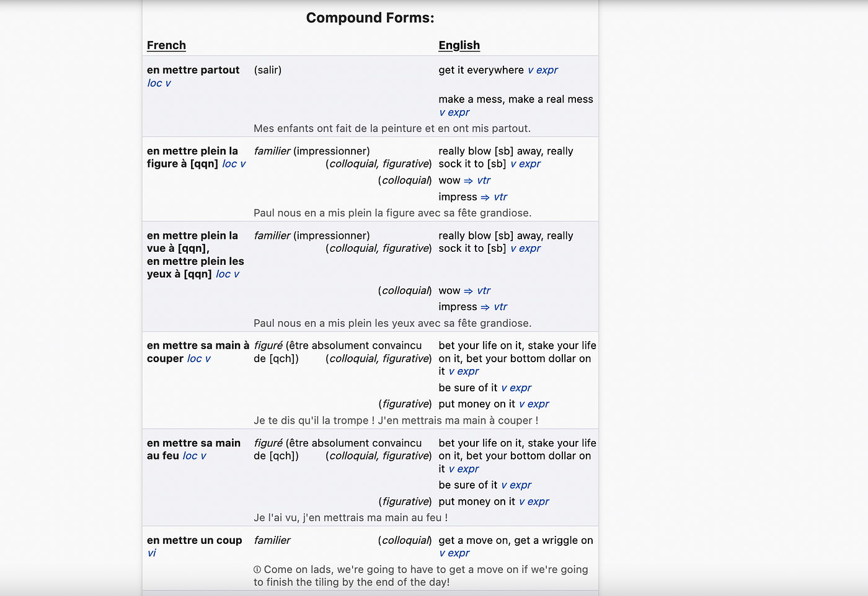Open "loc v" after "figure à [qqn]"
This screenshot has width=868, height=596.
[x=234, y=164]
